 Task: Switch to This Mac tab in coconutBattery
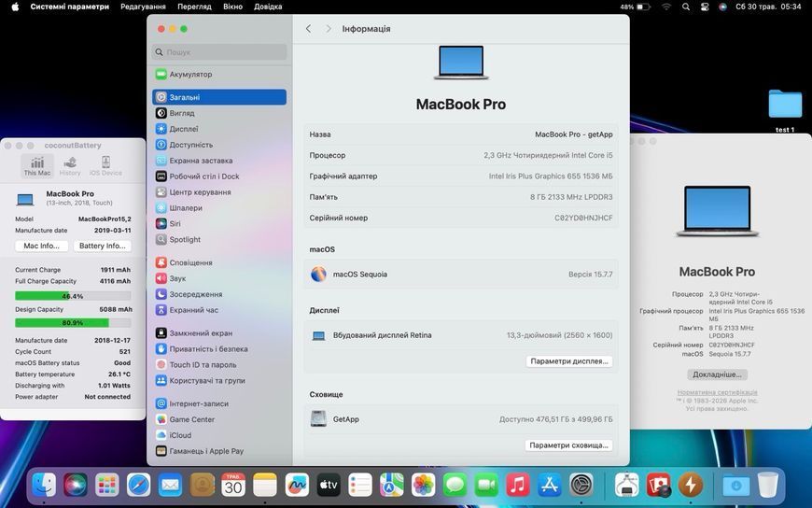[37, 166]
